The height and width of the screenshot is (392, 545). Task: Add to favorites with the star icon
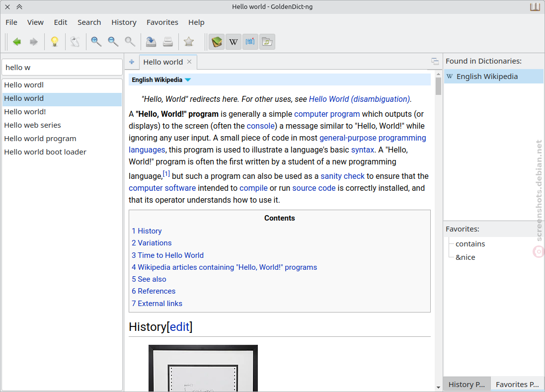click(x=189, y=42)
